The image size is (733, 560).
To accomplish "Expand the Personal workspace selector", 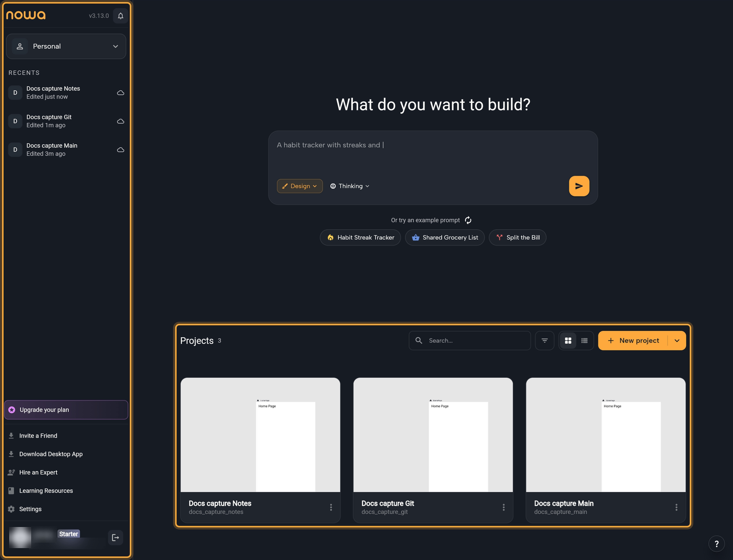I will point(66,46).
